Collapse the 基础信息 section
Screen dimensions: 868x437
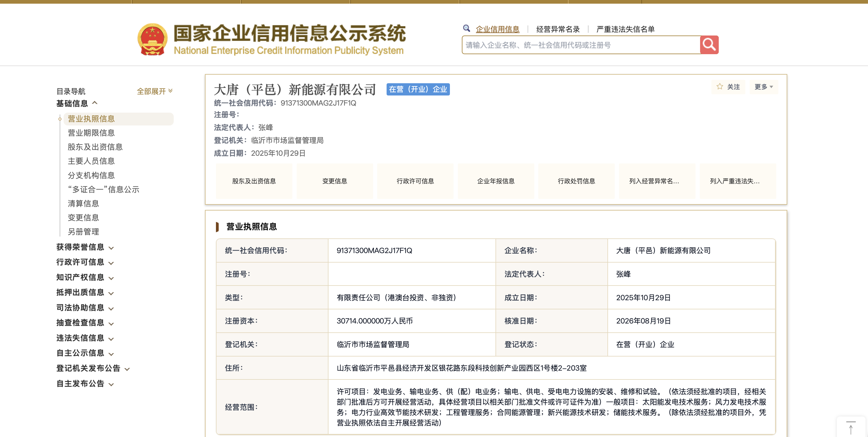(77, 103)
